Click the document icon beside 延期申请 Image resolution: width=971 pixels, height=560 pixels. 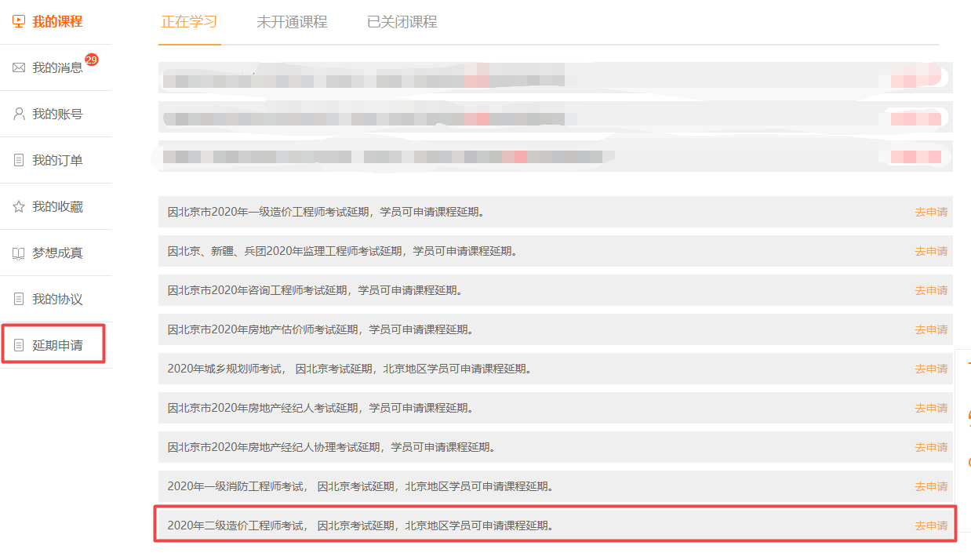18,344
